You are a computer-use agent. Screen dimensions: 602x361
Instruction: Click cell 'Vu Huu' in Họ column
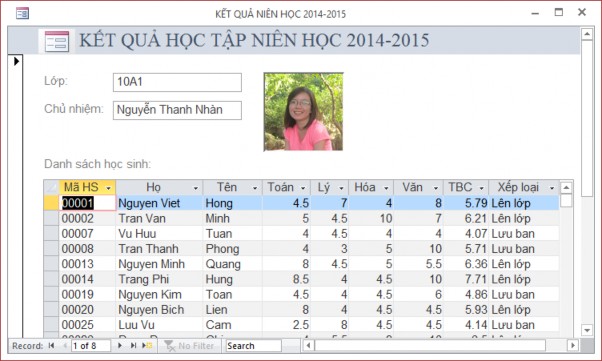click(x=159, y=233)
